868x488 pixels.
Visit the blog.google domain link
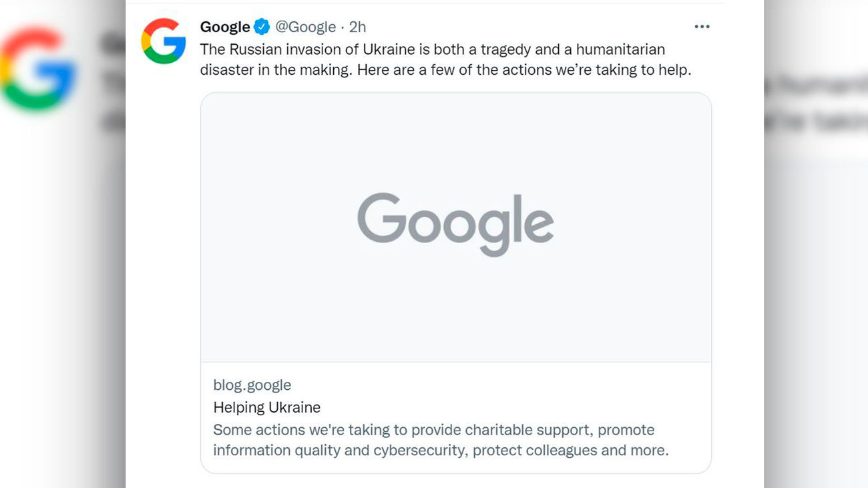[x=251, y=385]
